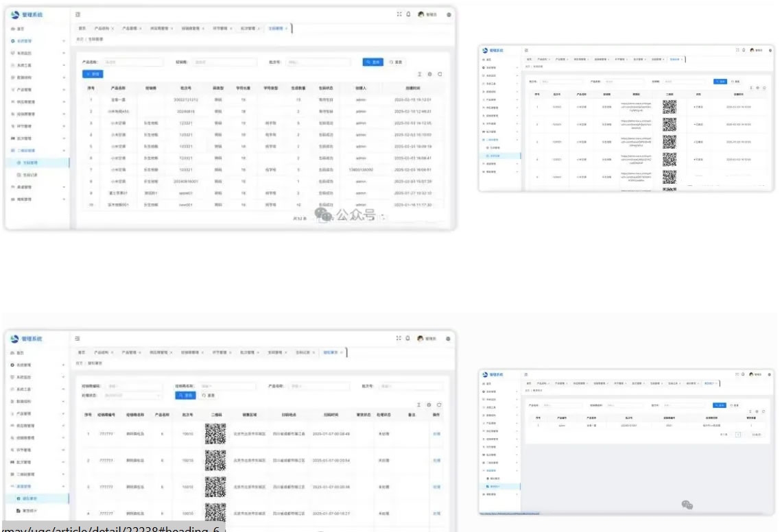Viewport: 782px width, 532px height.
Task: Open column settings gear above bottom-left table
Action: [430, 405]
